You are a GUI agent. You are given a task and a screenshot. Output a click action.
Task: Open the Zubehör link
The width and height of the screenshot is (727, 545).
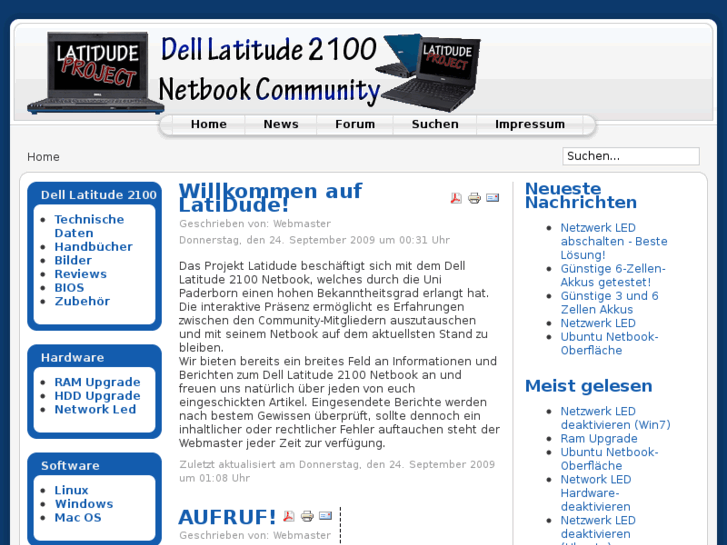click(82, 301)
